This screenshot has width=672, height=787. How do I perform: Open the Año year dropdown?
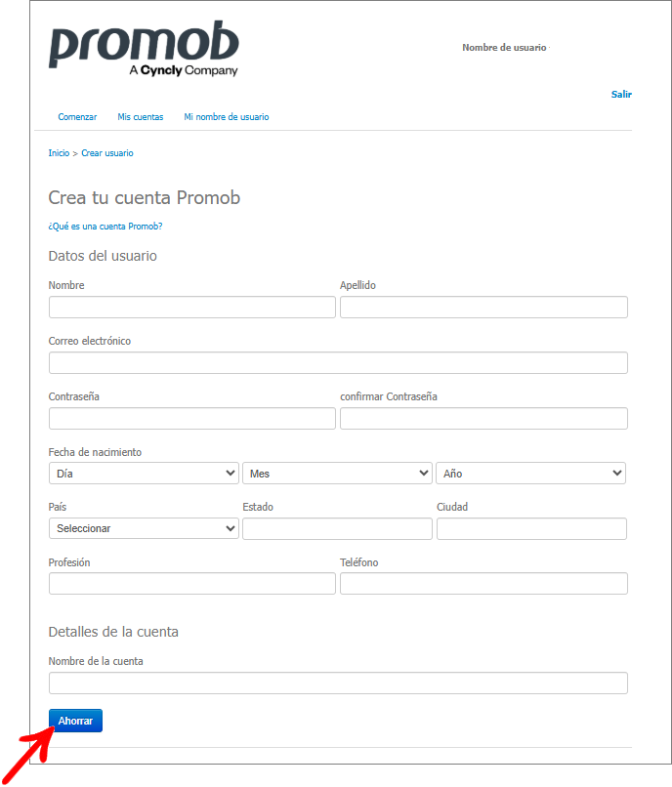point(531,474)
